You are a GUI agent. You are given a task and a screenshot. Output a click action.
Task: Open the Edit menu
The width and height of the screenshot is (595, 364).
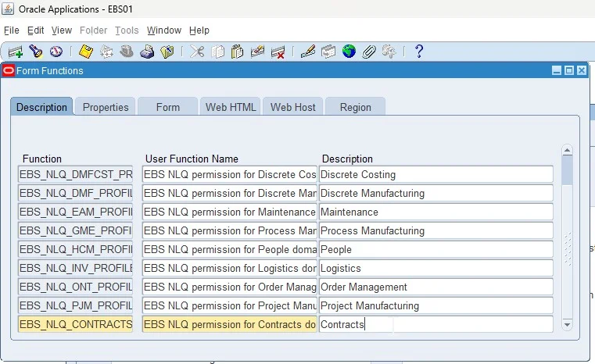coord(36,30)
